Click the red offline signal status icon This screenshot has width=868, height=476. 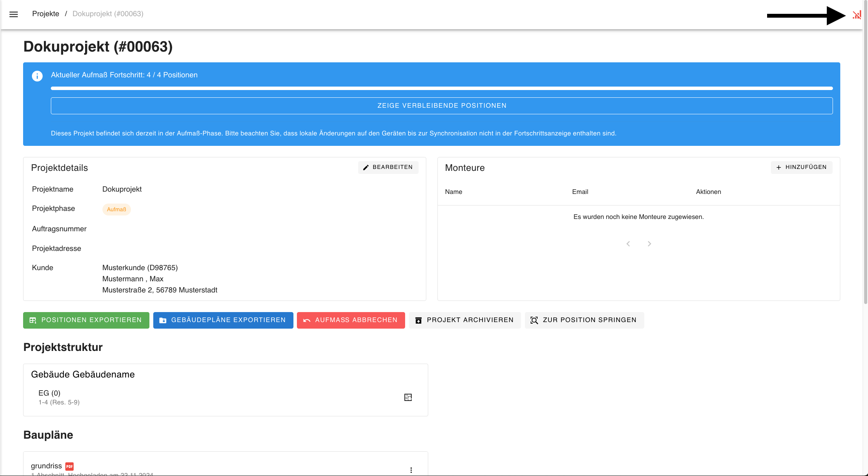pyautogui.click(x=856, y=15)
